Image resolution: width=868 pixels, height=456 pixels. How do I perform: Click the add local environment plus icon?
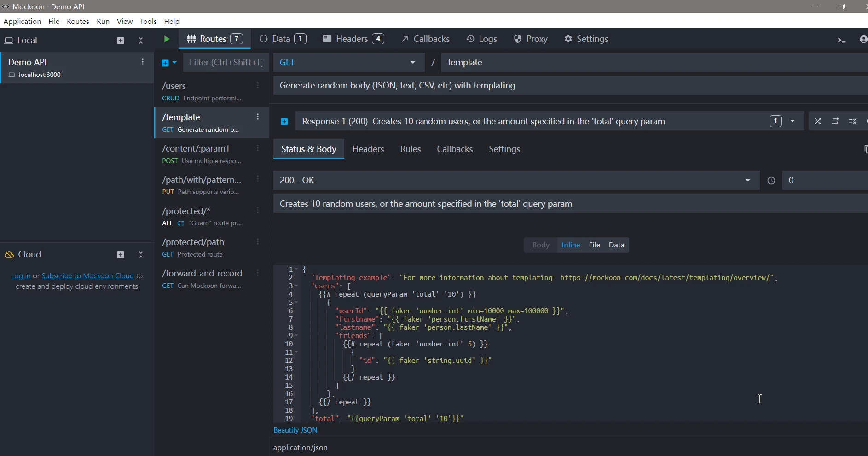(121, 41)
